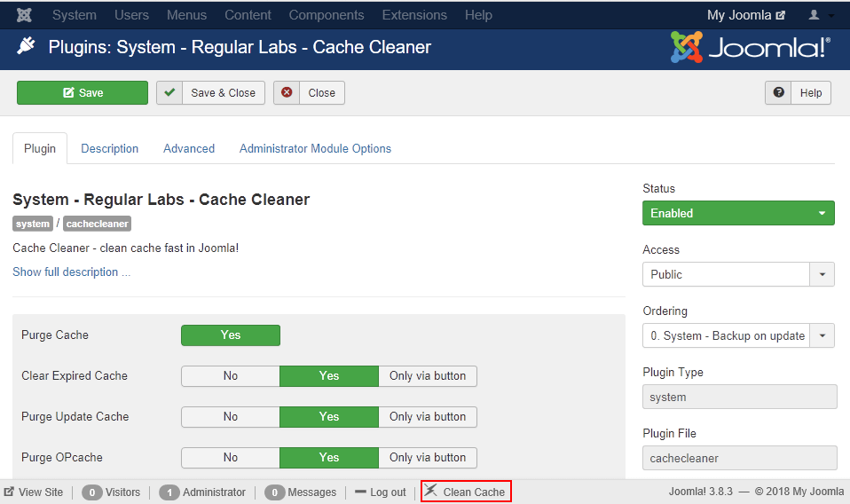Click the Clean Cache link text
Screen dimensions: 850x504
coord(474,492)
